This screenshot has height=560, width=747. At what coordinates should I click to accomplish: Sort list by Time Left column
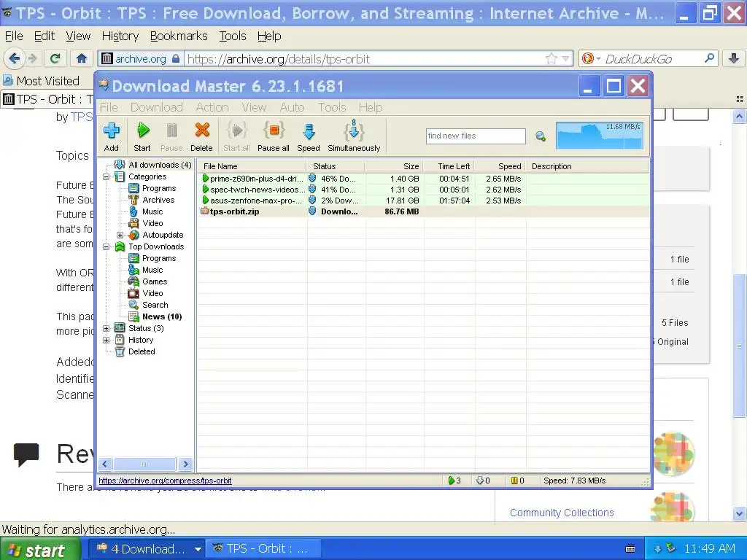[449, 166]
